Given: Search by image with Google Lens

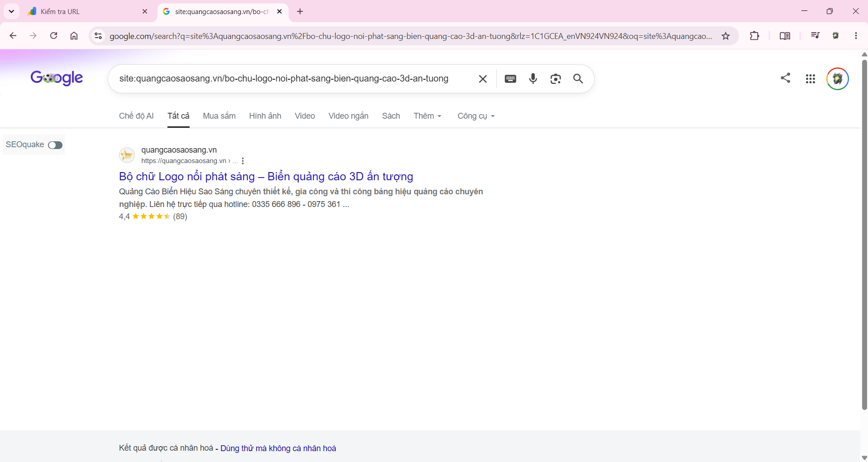Looking at the screenshot, I should [556, 79].
